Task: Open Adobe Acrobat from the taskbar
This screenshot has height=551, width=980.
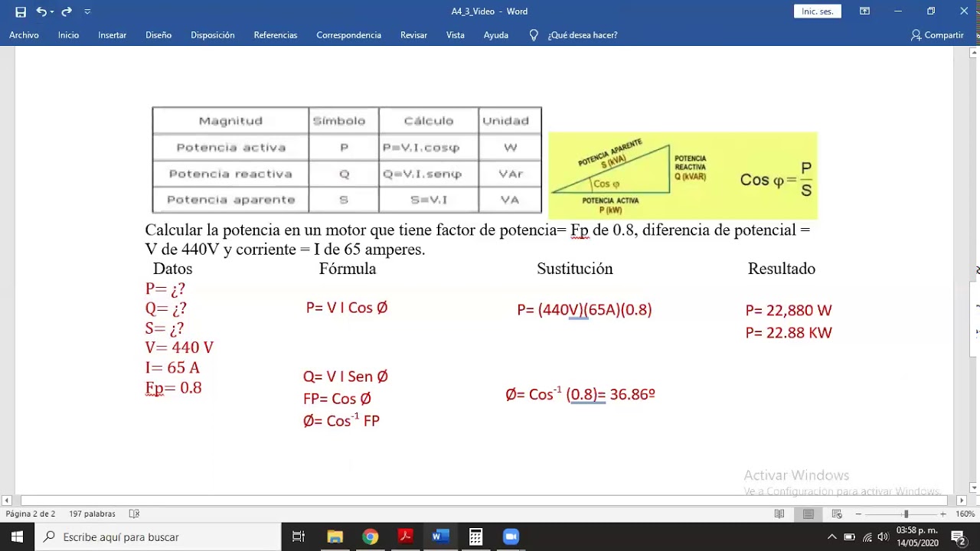Action: (x=405, y=537)
